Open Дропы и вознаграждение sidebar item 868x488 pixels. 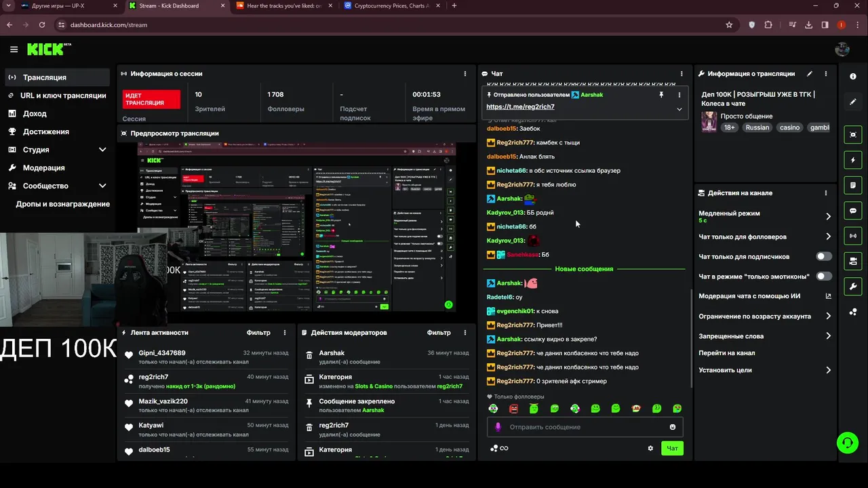pyautogui.click(x=62, y=204)
